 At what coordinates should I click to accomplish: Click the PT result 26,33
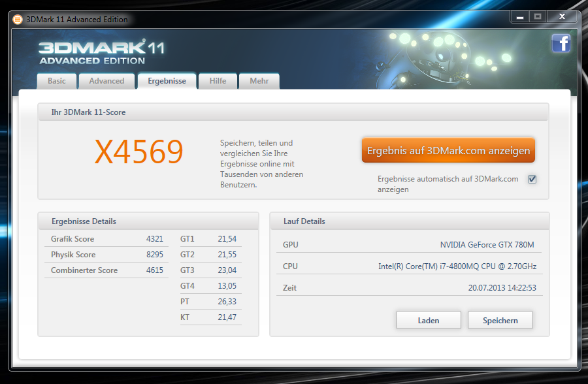[x=227, y=302]
